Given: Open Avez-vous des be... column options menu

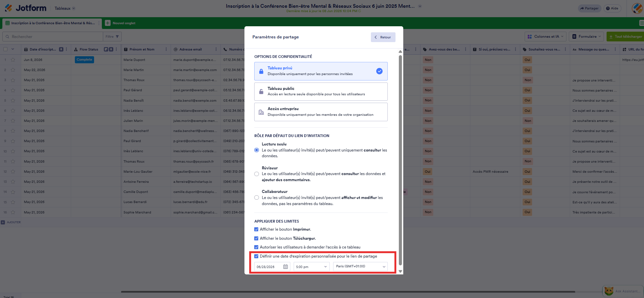Looking at the screenshot, I should pos(466,49).
